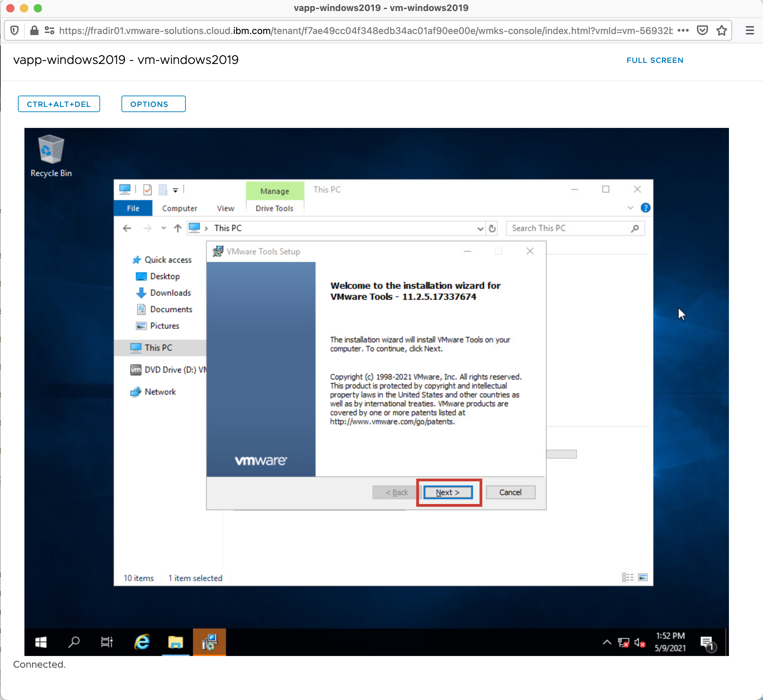
Task: Select DVD Drive (D:) in navigation pane
Action: (x=174, y=370)
